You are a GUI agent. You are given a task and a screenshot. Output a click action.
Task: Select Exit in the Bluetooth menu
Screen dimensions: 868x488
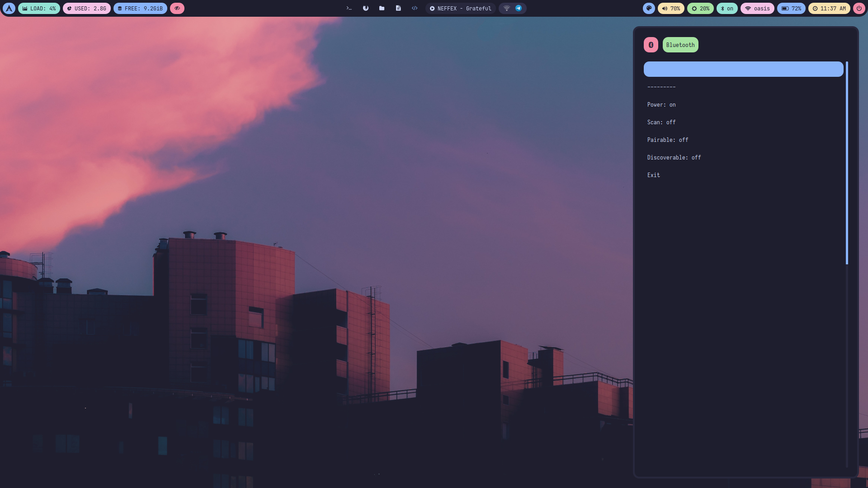(x=654, y=175)
